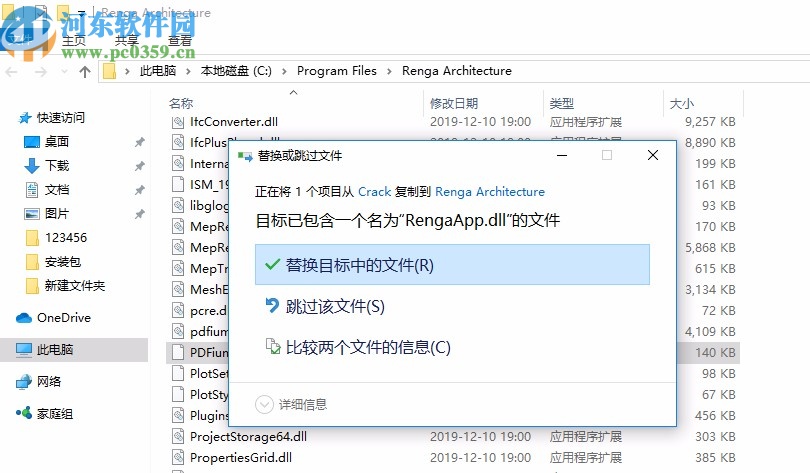Viewport: 810px width, 473px height.
Task: Select 此电脑 in navigation pane
Action: click(x=55, y=350)
